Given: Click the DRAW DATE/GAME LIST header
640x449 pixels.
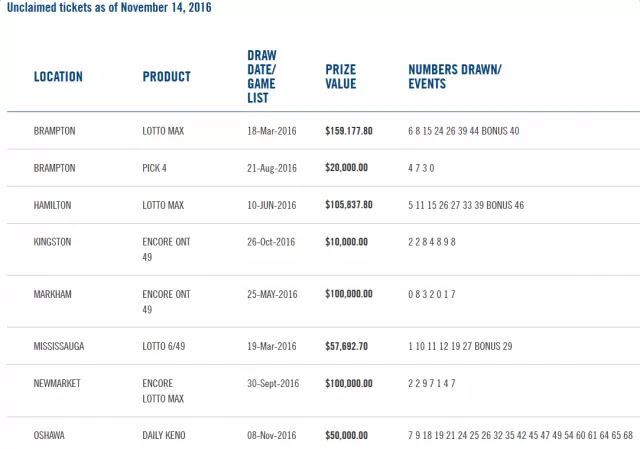Looking at the screenshot, I should 262,76.
